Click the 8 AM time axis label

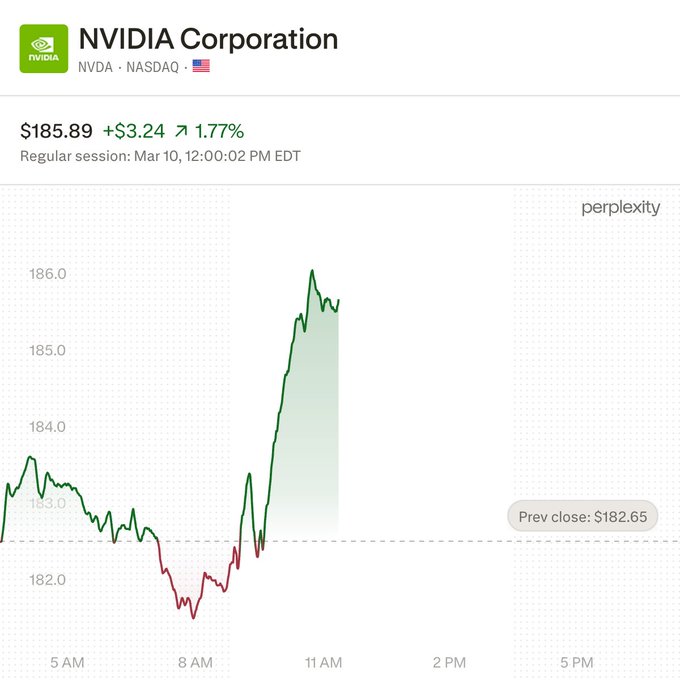(x=195, y=662)
